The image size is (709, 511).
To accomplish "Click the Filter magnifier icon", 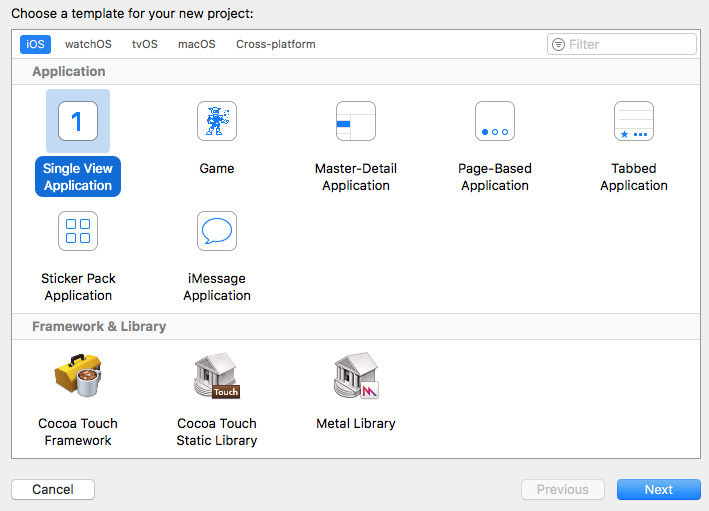I will coord(559,44).
